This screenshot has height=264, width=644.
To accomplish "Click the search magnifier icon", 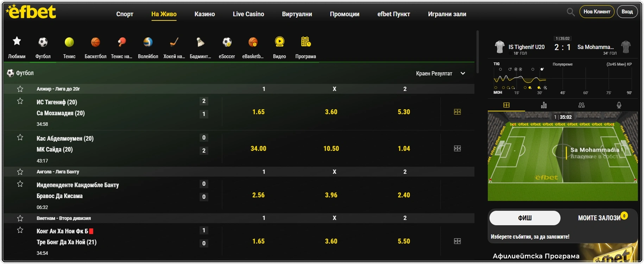I will (570, 12).
